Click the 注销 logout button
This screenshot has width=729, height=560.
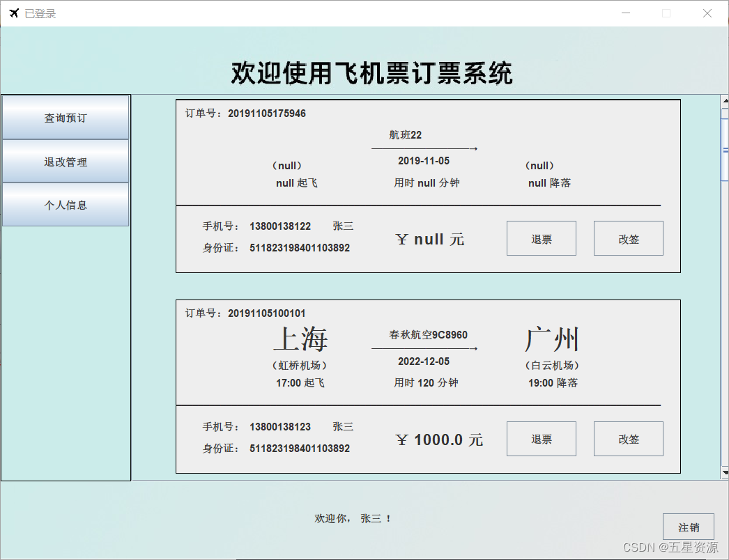[x=689, y=527]
